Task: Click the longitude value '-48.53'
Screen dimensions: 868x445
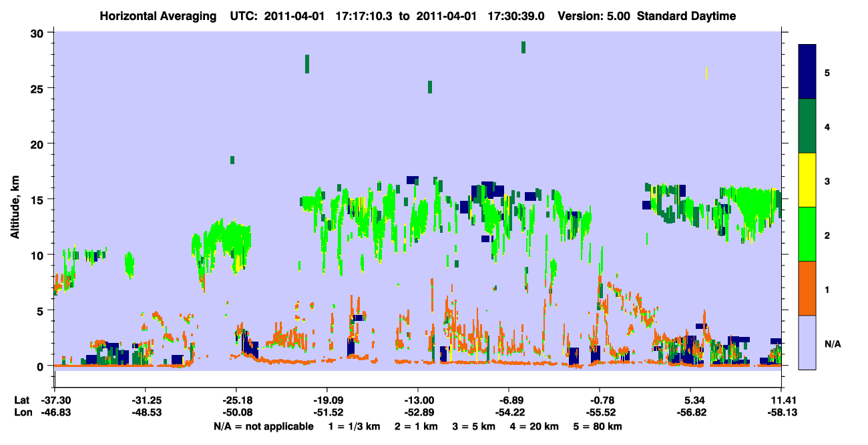Action: (146, 412)
